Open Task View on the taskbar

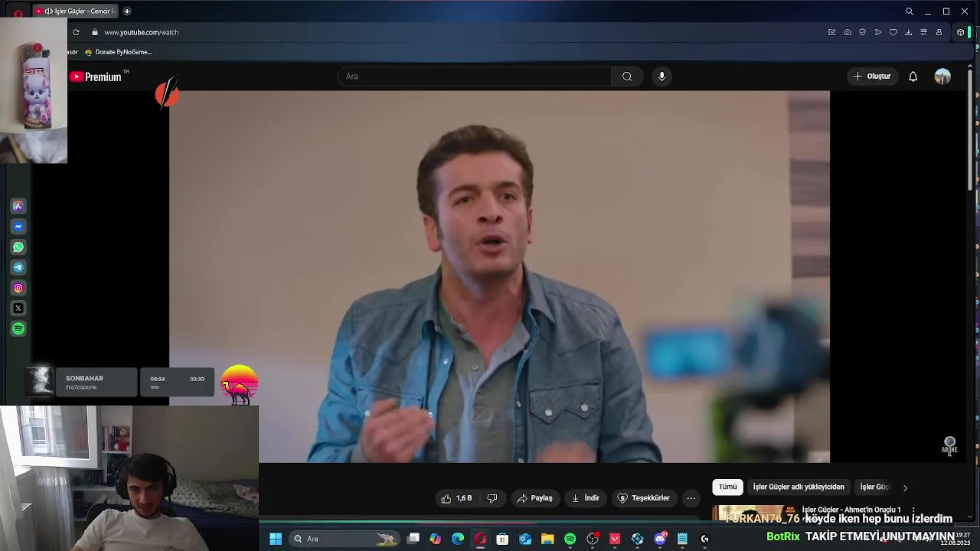(x=413, y=539)
